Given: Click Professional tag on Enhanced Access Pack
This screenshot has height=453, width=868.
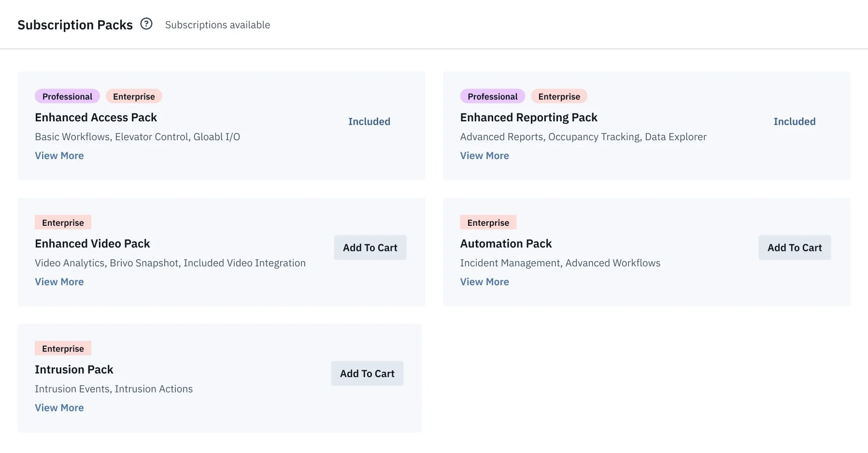Looking at the screenshot, I should click(x=67, y=96).
